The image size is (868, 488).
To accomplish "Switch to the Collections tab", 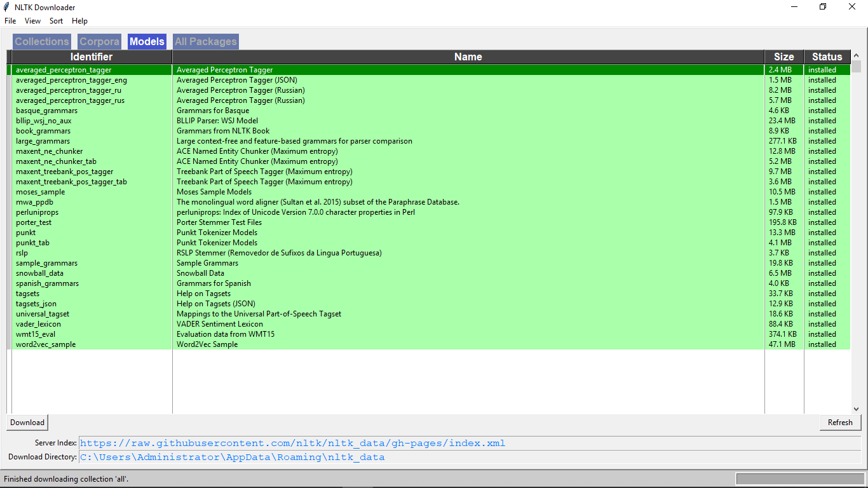I will [42, 41].
